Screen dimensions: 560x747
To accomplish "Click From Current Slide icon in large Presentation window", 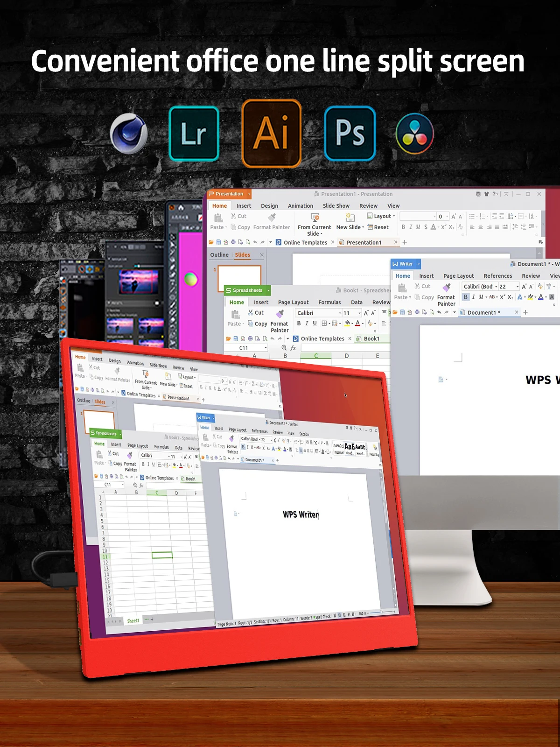I will coord(315,218).
